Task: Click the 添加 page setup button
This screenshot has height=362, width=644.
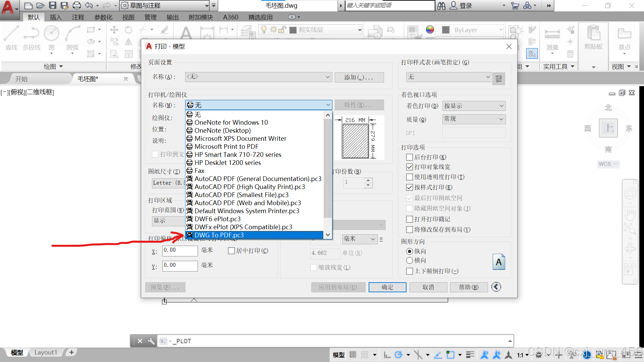Action: 359,77
